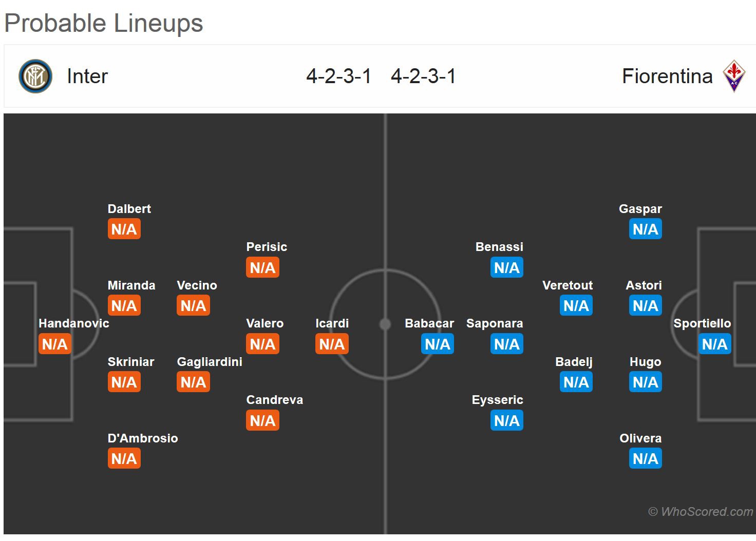
Task: Open the Inter team name link
Action: click(87, 76)
